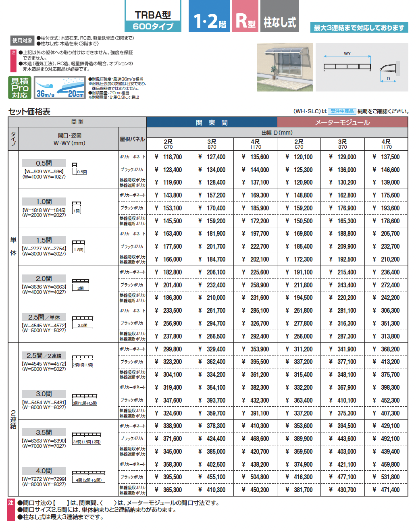Screen dimensions: 416x532
Task: Click the ¥144,000 price cell
Action: point(256,170)
